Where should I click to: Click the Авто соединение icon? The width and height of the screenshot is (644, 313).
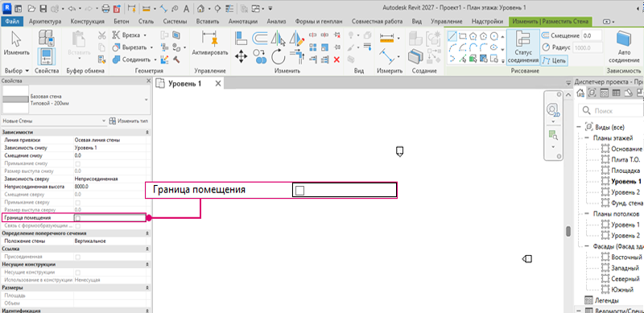click(x=623, y=47)
